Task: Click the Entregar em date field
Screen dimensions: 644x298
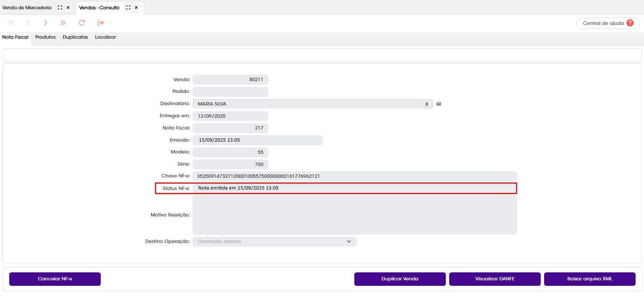Action: pyautogui.click(x=230, y=116)
